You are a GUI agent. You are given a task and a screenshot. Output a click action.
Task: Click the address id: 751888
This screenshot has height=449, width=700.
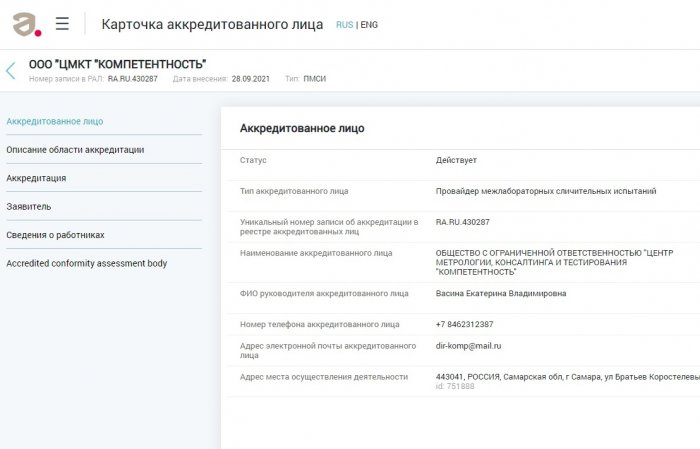pos(455,387)
